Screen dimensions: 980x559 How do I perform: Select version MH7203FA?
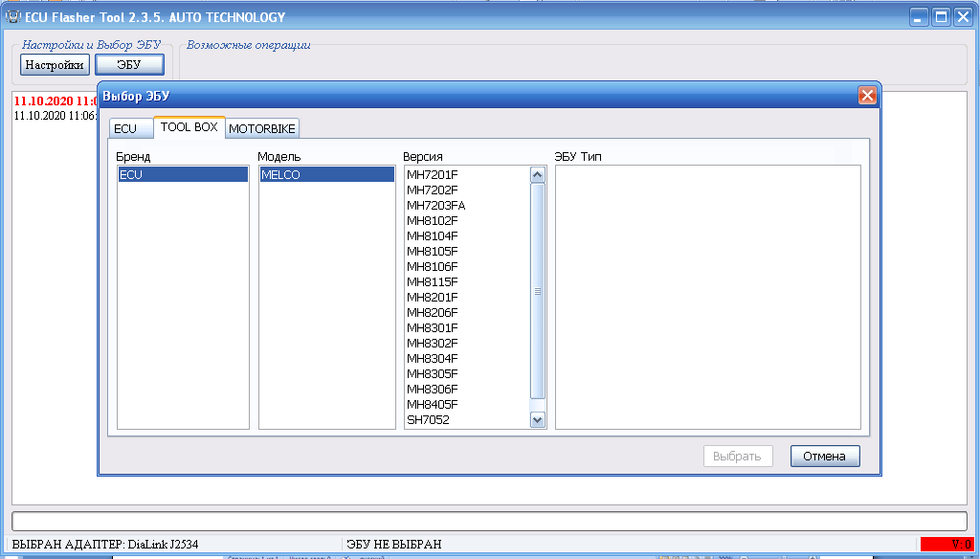pyautogui.click(x=436, y=205)
